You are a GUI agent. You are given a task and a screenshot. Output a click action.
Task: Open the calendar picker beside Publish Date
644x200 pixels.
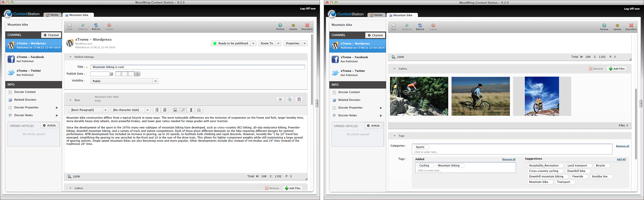(x=112, y=74)
